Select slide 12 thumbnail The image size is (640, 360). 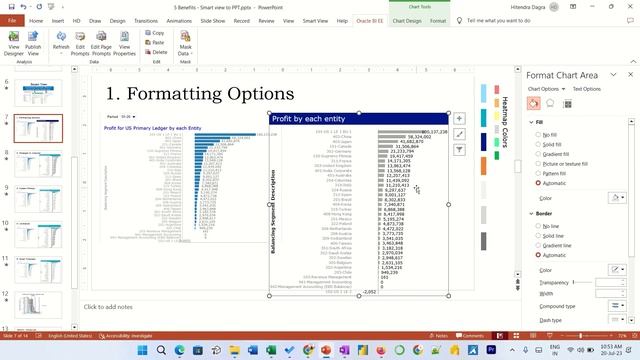pos(38,305)
